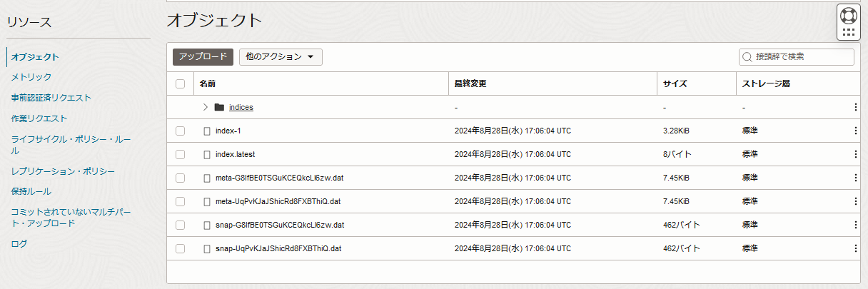Click the search magnifier icon

coord(748,56)
